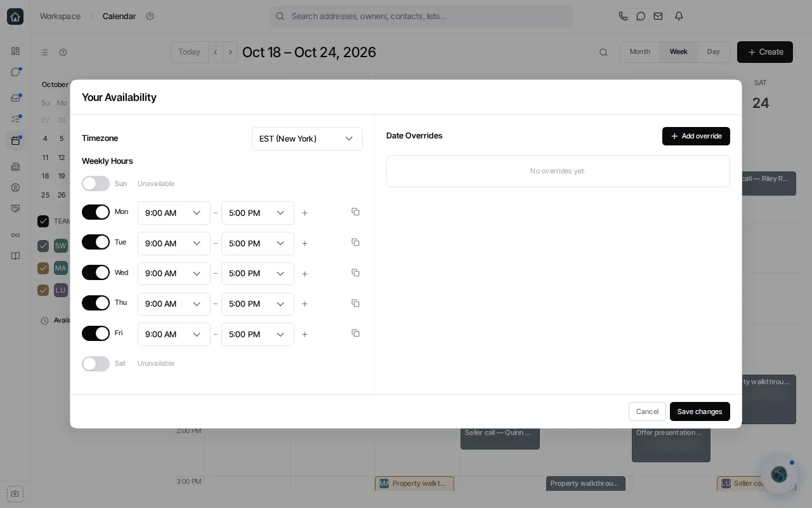Open the assistant orb in corner
Image resolution: width=812 pixels, height=508 pixels.
(x=779, y=474)
